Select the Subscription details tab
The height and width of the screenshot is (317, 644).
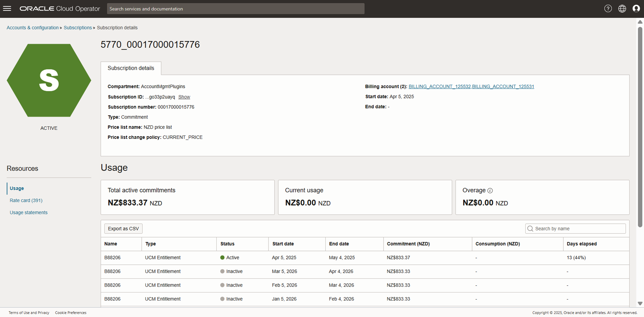point(131,68)
